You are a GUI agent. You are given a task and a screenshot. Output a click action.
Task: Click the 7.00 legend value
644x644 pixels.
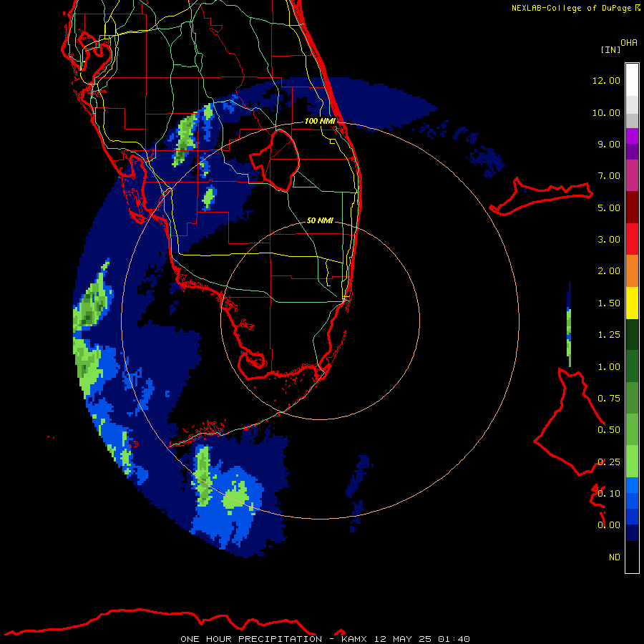(x=609, y=176)
